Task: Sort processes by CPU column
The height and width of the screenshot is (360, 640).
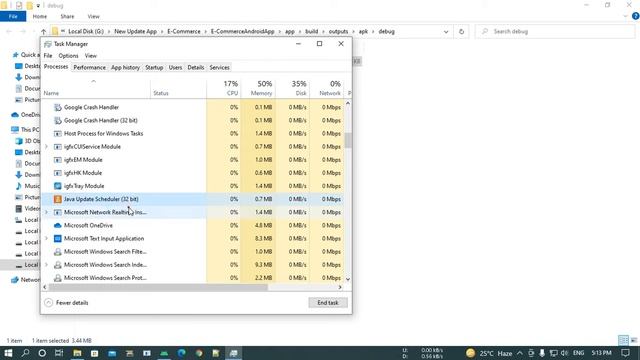Action: pyautogui.click(x=224, y=88)
